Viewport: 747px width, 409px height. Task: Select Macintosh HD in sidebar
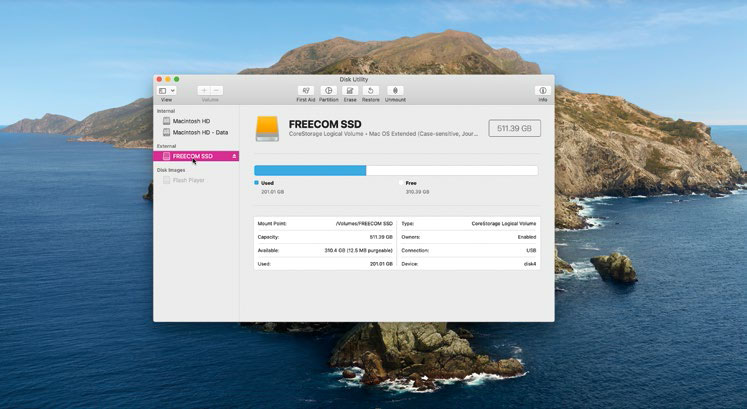(x=191, y=121)
